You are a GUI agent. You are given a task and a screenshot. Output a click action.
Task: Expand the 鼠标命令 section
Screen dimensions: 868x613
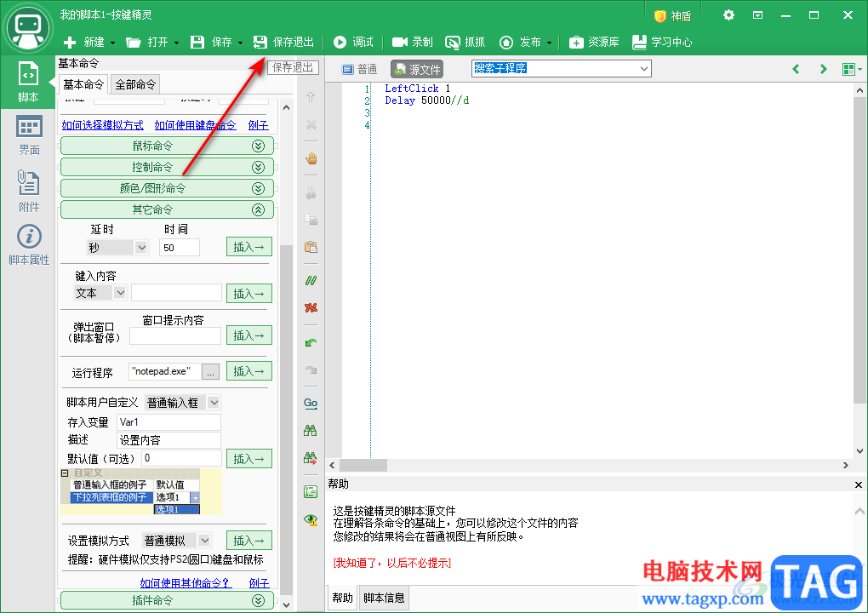tap(167, 146)
